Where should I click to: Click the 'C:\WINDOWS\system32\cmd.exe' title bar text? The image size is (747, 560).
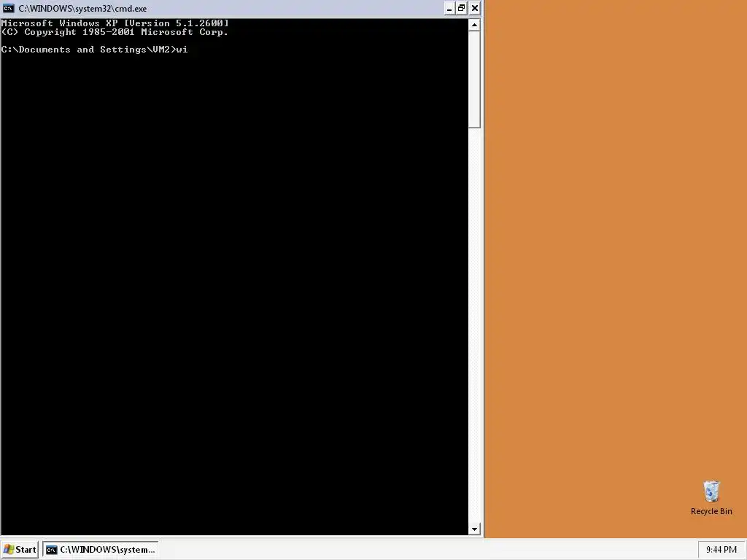(x=82, y=9)
